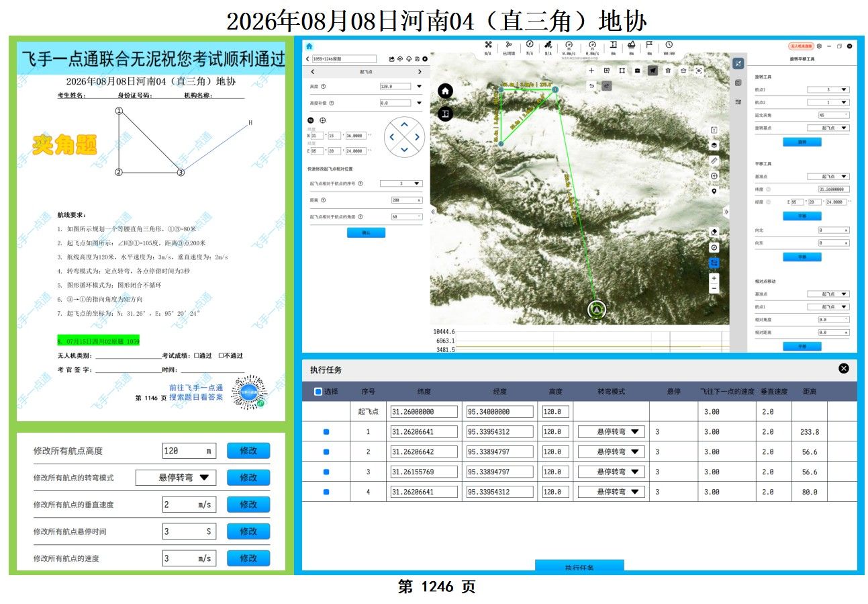Open the 旋转基点 起飞点 dropdown
This screenshot has height=604, width=868.
click(828, 127)
